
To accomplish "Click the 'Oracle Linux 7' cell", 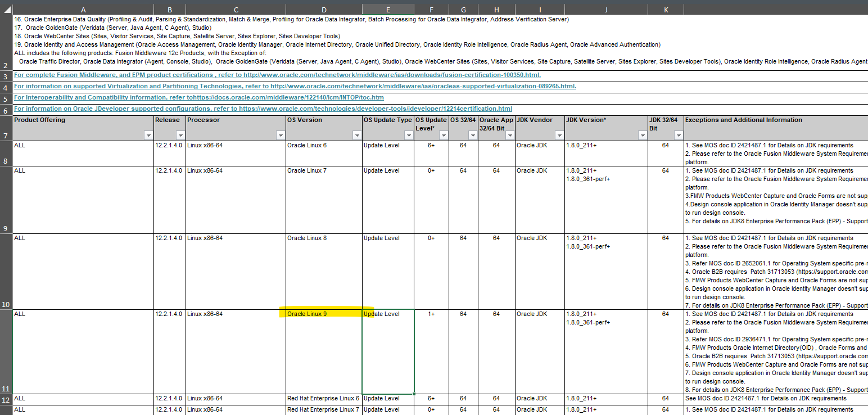I will [324, 200].
